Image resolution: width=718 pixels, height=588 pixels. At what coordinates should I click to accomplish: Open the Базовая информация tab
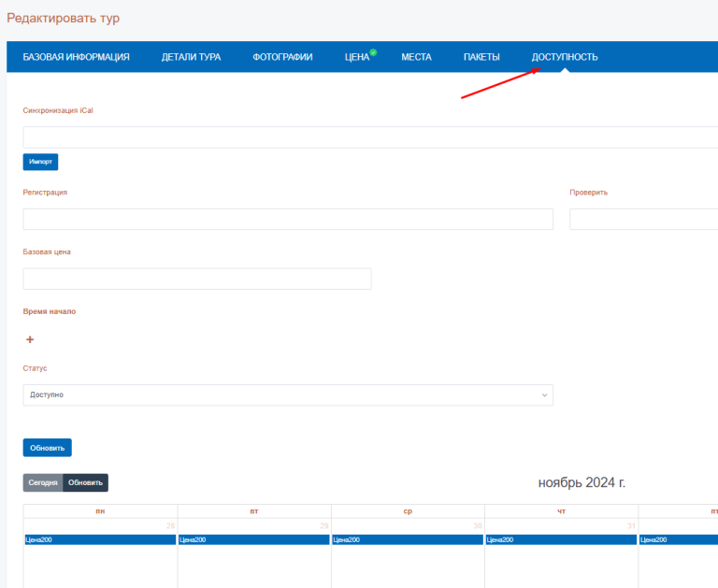[76, 57]
